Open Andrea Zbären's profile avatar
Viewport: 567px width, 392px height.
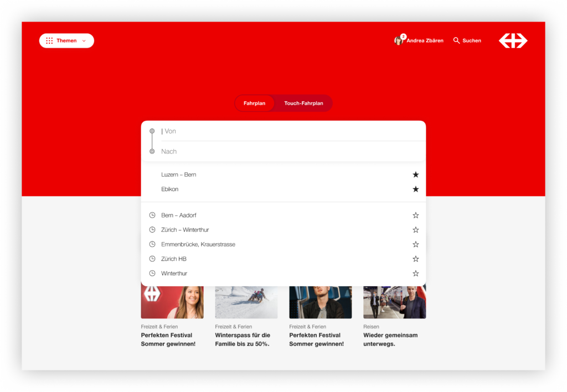point(398,40)
